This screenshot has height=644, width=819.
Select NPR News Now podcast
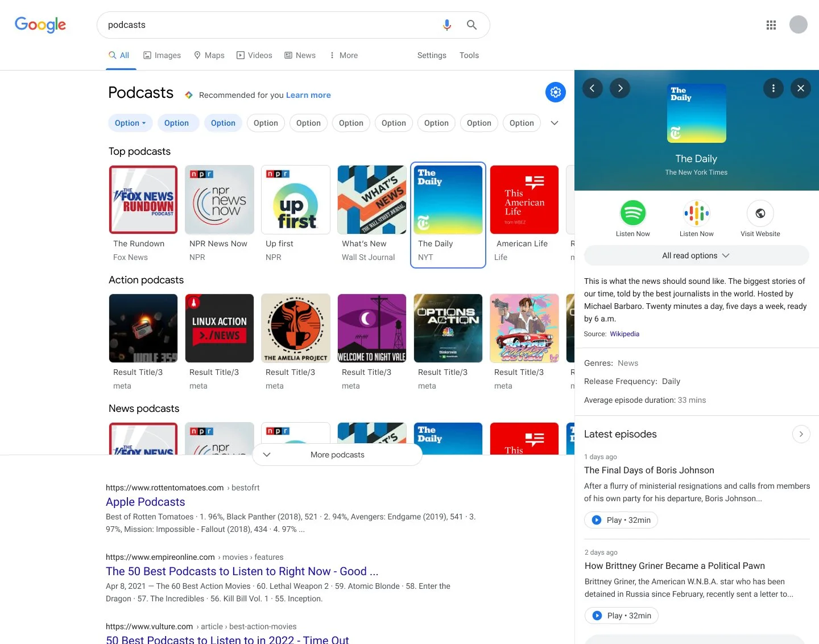[x=220, y=214]
